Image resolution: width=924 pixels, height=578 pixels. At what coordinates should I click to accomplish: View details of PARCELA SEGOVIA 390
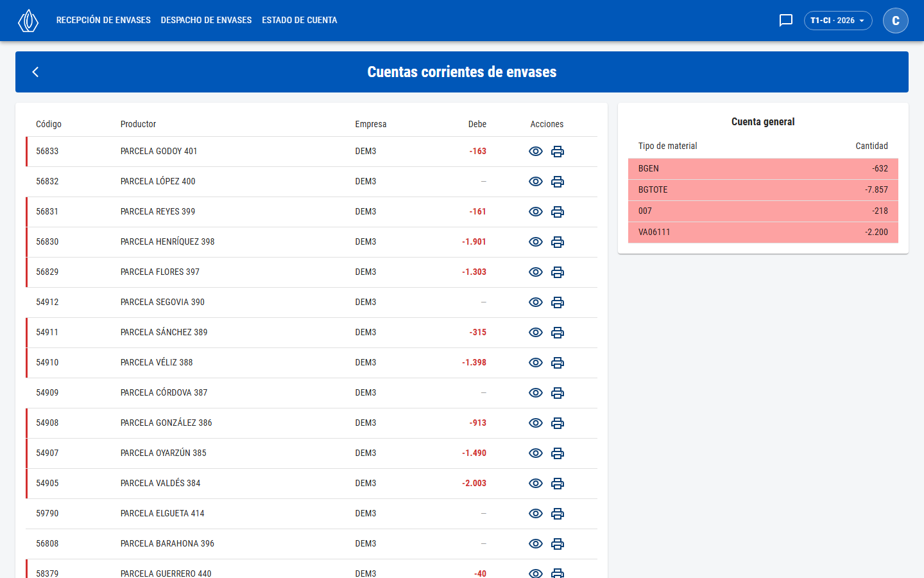click(536, 302)
